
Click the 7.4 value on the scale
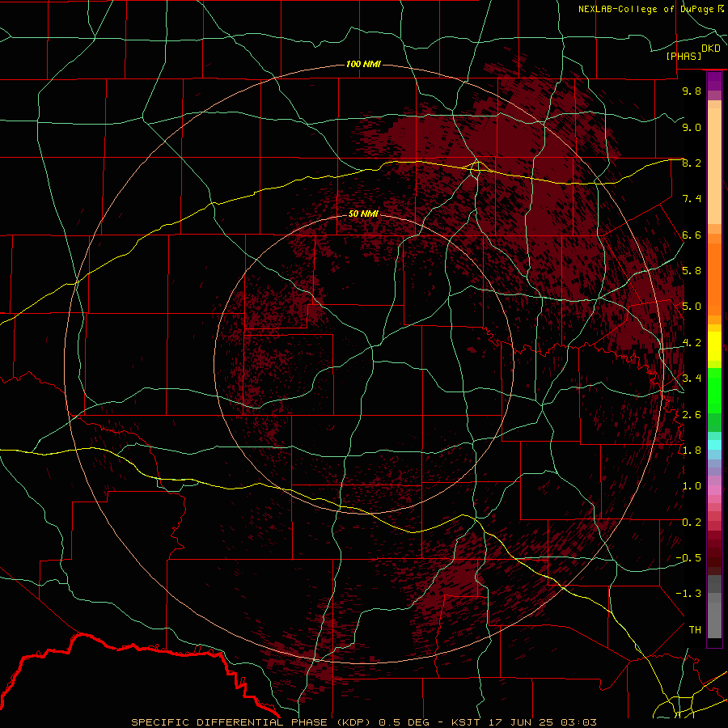click(x=692, y=199)
